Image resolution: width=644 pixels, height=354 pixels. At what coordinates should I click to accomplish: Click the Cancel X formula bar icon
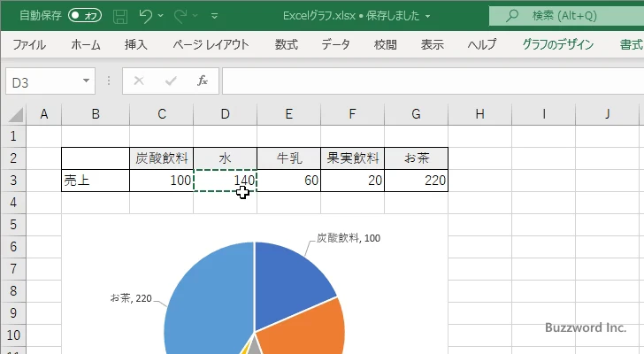(x=139, y=81)
